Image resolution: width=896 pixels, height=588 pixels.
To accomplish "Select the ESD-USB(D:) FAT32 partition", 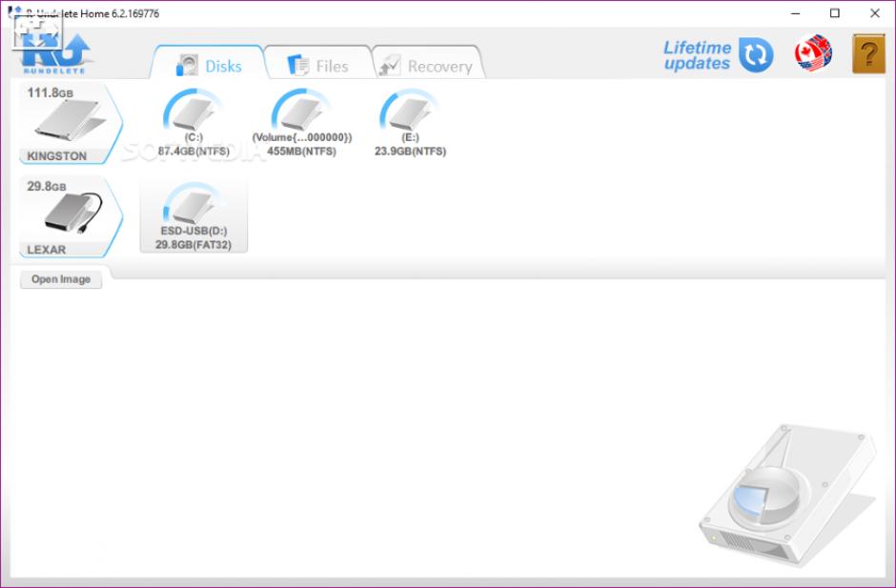I will click(193, 216).
